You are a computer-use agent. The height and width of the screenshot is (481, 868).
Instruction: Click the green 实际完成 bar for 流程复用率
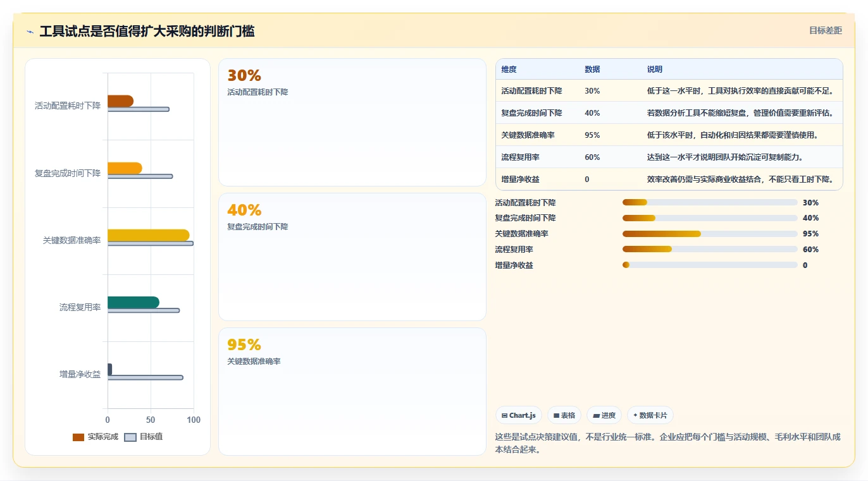(x=133, y=302)
